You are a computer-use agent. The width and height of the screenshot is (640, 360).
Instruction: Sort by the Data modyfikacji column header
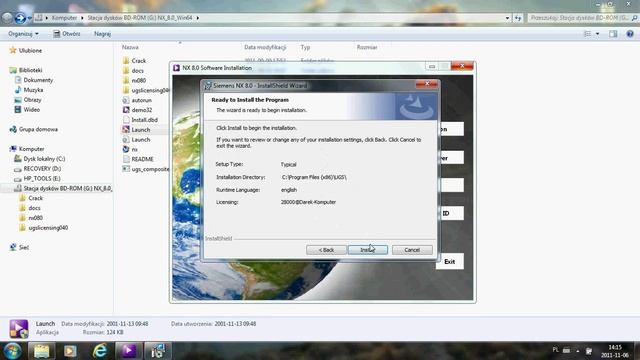click(265, 47)
